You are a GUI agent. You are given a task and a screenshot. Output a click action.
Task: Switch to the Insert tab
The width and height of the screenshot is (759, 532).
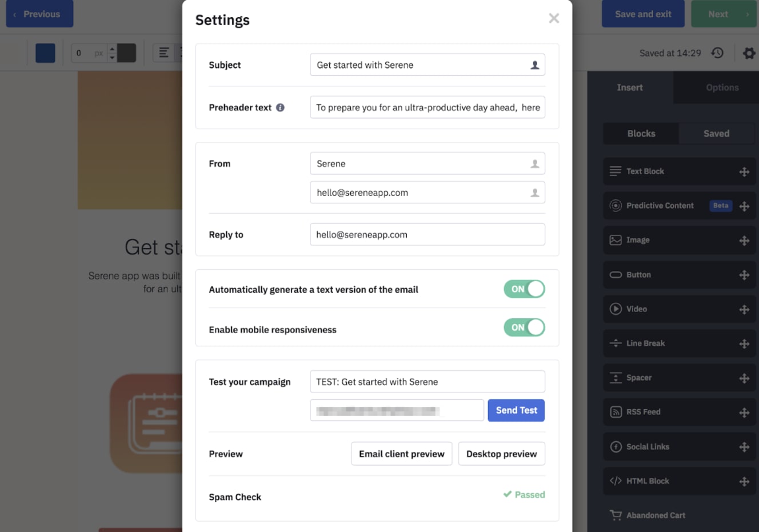(x=630, y=87)
